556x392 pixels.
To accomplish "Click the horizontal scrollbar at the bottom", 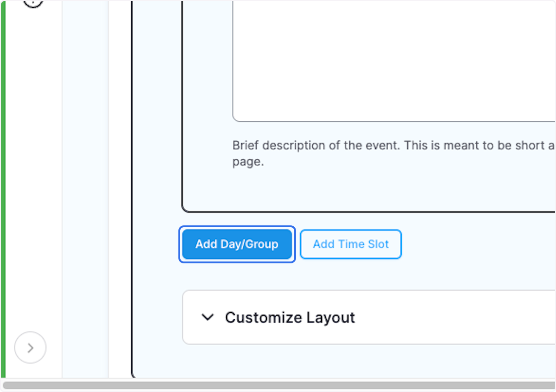I will point(278,386).
